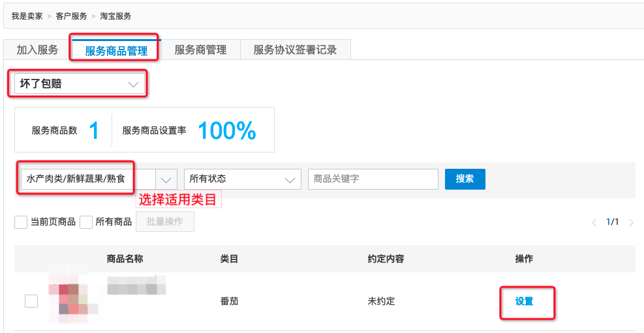
Task: Click 我是卖家 breadcrumb link
Action: click(x=27, y=16)
